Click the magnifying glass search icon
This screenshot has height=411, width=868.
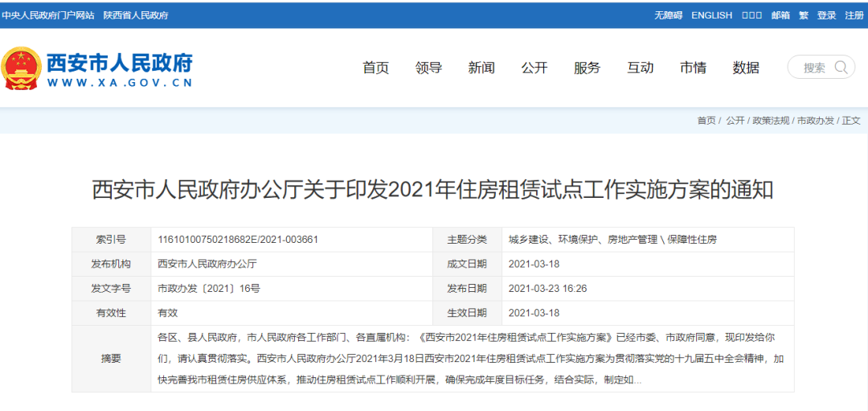click(841, 68)
